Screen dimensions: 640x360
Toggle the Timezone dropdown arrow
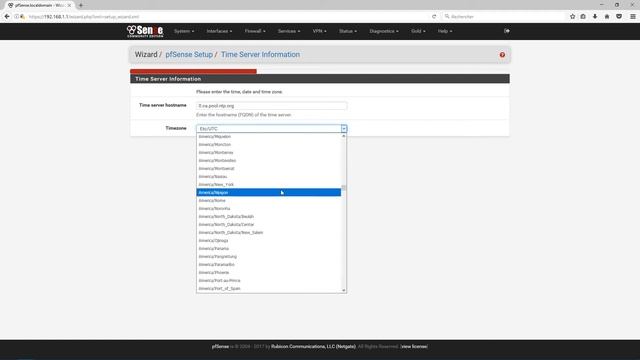click(344, 129)
